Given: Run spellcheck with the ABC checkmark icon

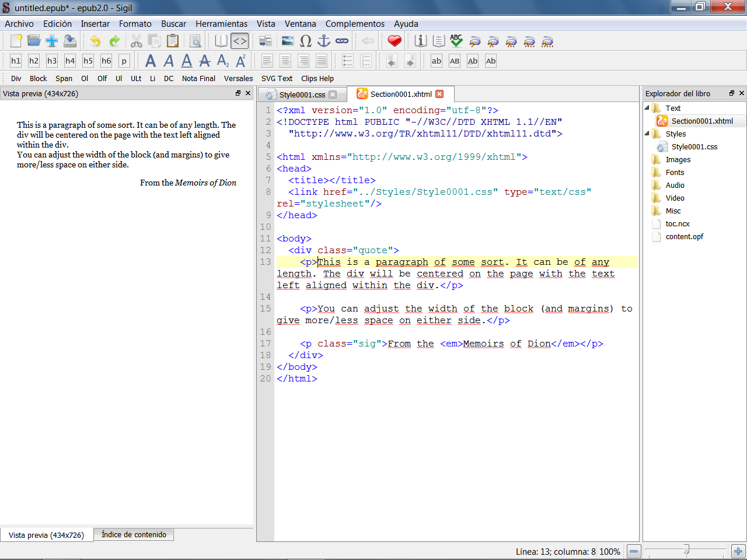Looking at the screenshot, I should (456, 41).
